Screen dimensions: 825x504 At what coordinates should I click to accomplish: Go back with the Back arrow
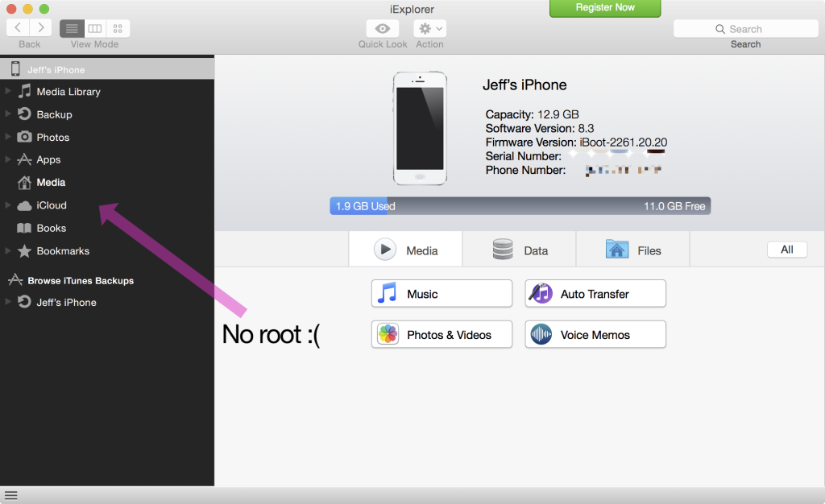pyautogui.click(x=18, y=28)
